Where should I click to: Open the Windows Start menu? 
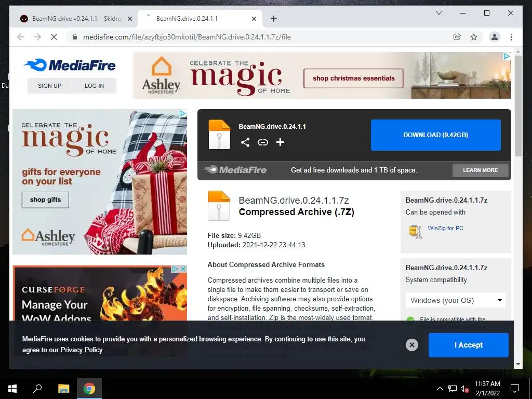(12, 389)
